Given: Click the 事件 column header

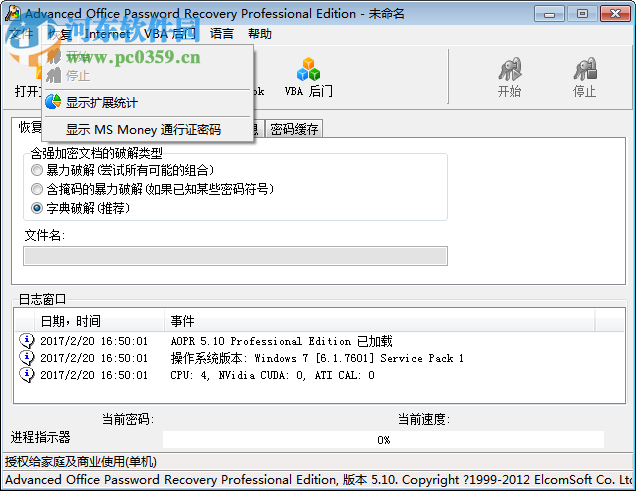Looking at the screenshot, I should pos(380,321).
